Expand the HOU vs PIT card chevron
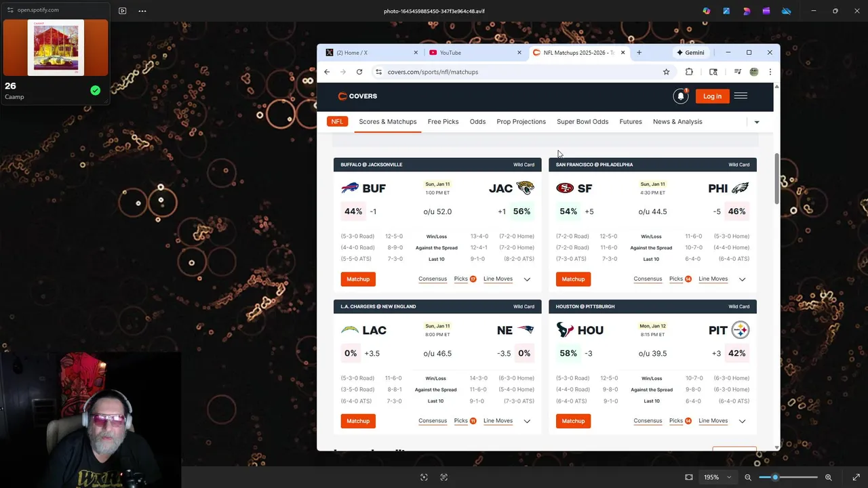868x488 pixels. 742,421
